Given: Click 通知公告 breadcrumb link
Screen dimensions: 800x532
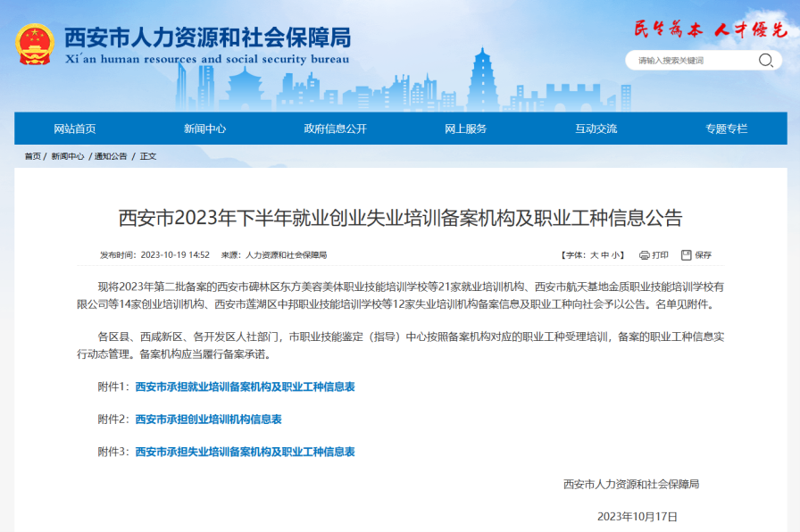Looking at the screenshot, I should (111, 156).
